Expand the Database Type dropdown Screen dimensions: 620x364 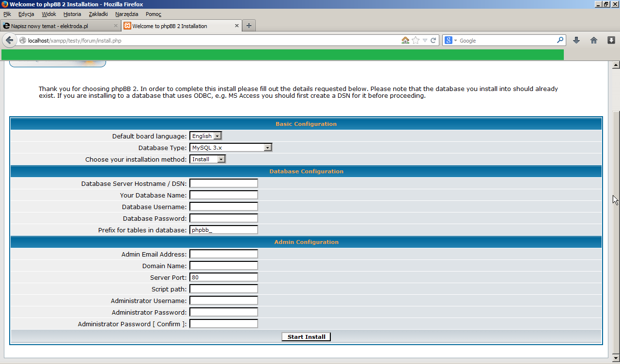pos(231,148)
